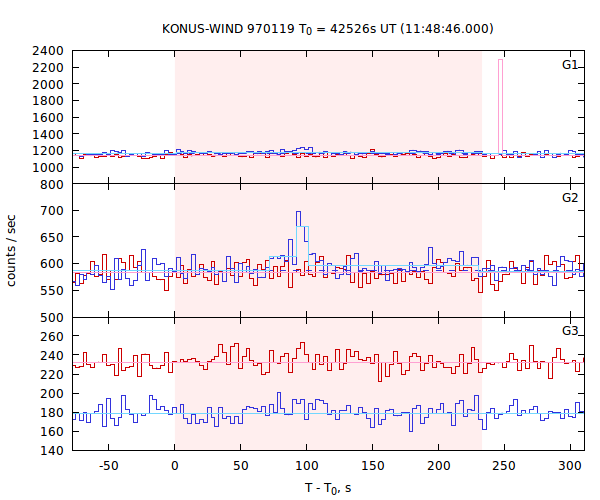Click the G2 y-axis tick label 700
The image size is (600, 500).
(52, 210)
